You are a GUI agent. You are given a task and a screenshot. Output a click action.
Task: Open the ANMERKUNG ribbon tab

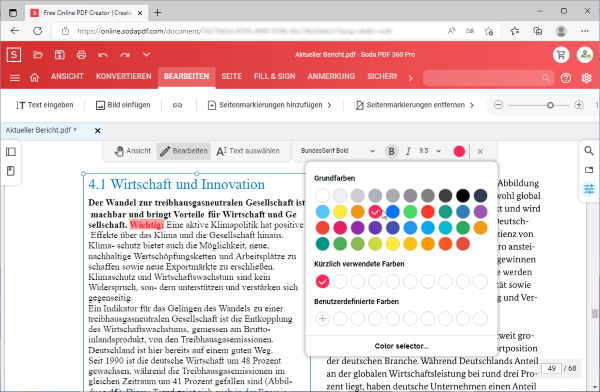pyautogui.click(x=331, y=76)
